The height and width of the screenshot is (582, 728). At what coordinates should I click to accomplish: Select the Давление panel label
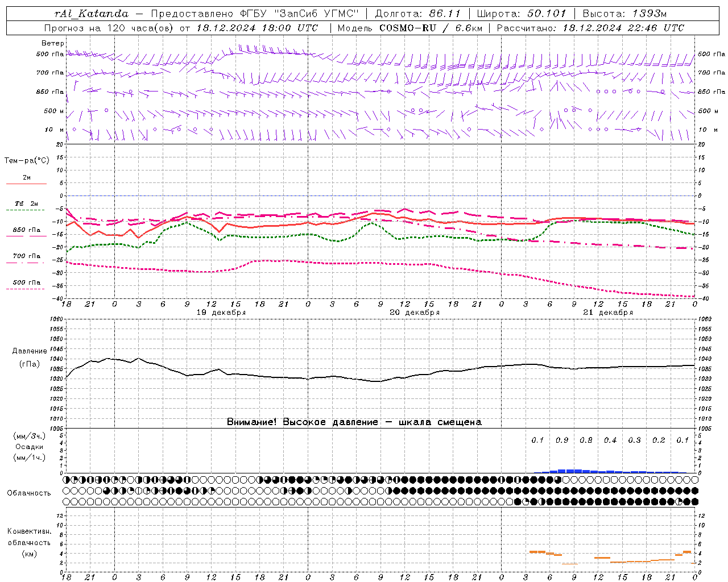pyautogui.click(x=30, y=351)
